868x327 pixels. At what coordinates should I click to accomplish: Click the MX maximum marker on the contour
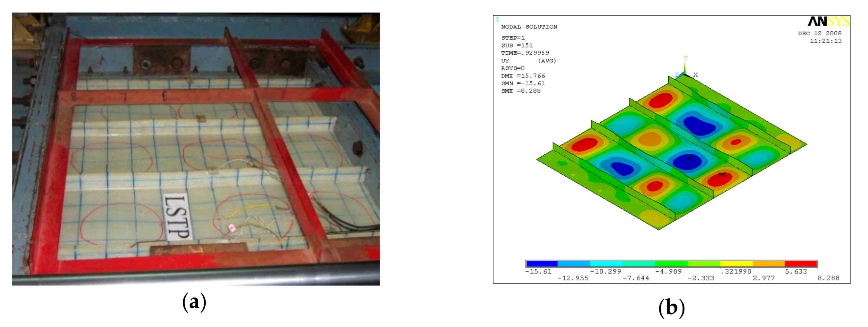722,175
